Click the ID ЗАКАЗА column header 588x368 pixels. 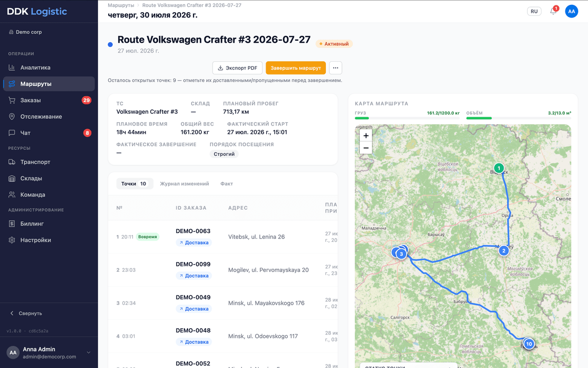191,208
